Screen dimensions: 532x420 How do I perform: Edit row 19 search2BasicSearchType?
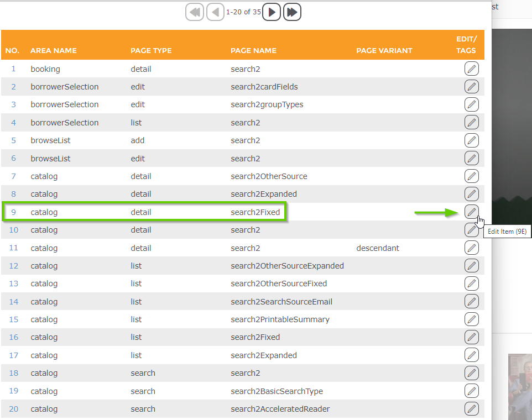(471, 391)
